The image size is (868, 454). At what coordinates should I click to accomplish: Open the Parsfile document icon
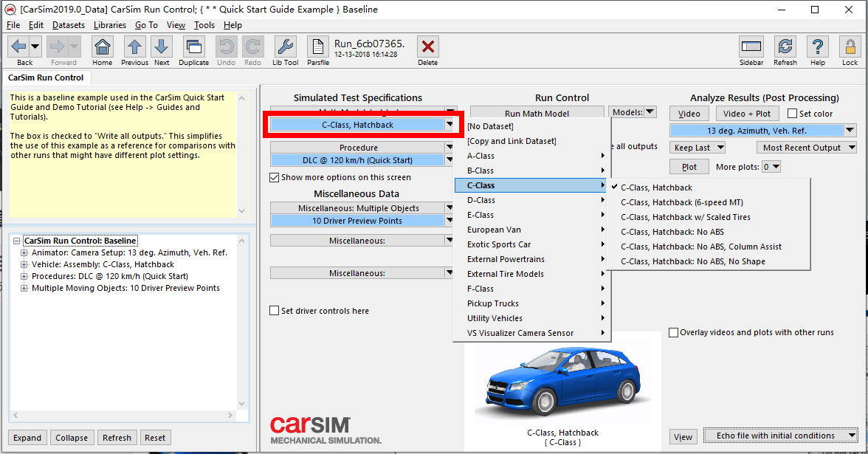pos(317,47)
